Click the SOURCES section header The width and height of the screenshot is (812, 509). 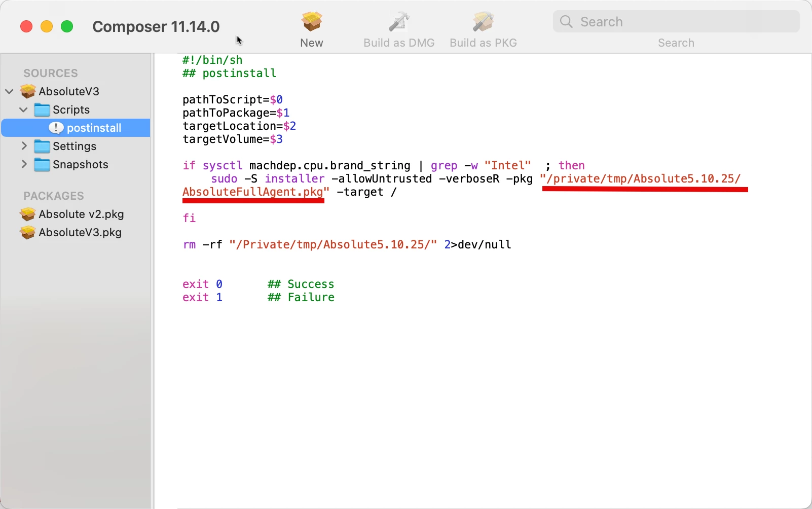tap(51, 73)
